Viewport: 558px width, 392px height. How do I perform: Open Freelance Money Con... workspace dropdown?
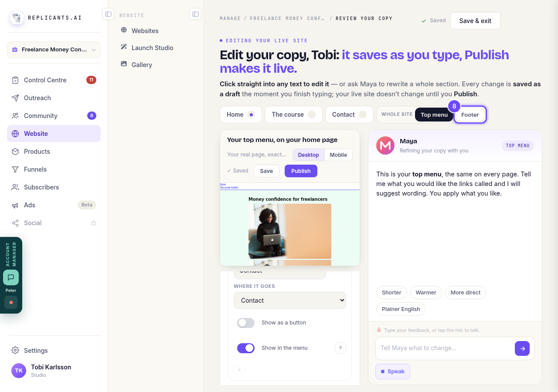click(54, 50)
